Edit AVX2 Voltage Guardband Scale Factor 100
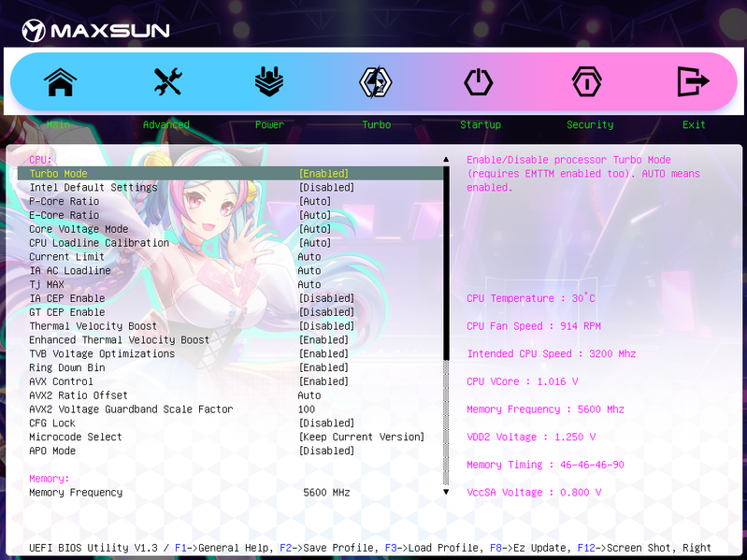Viewport: 747px width, 560px height. click(307, 409)
